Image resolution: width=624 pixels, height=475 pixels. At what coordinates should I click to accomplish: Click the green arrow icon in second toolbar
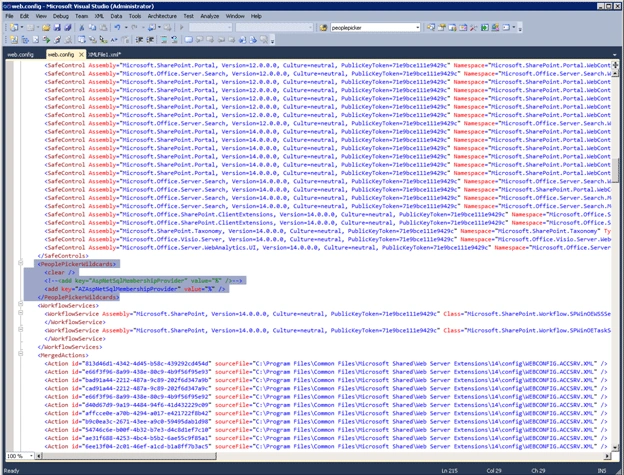pos(46,39)
